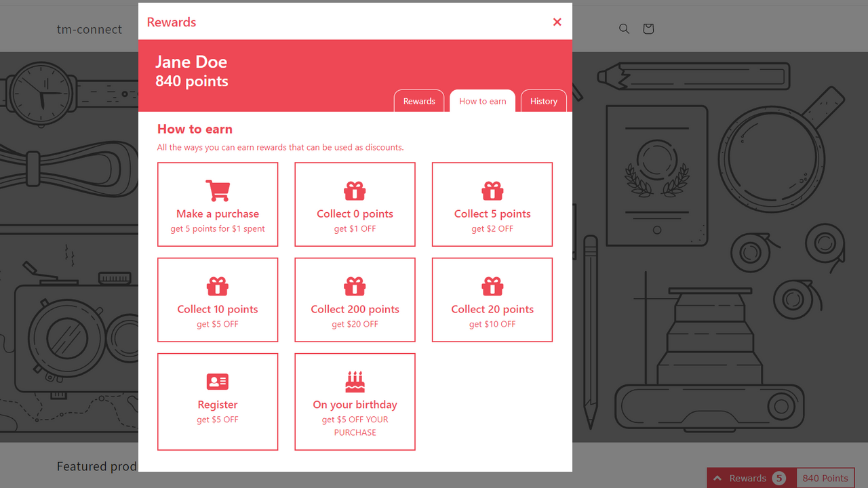Click the Jane Doe name in header
868x488 pixels.
(191, 62)
